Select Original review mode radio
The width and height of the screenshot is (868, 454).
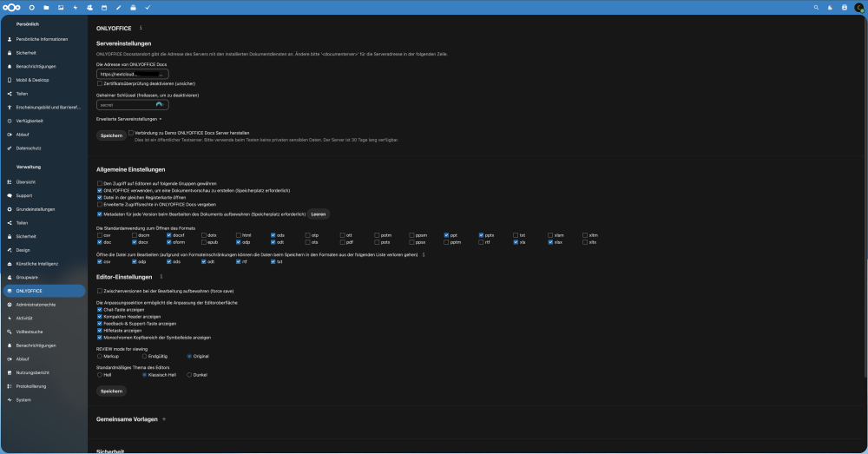189,356
